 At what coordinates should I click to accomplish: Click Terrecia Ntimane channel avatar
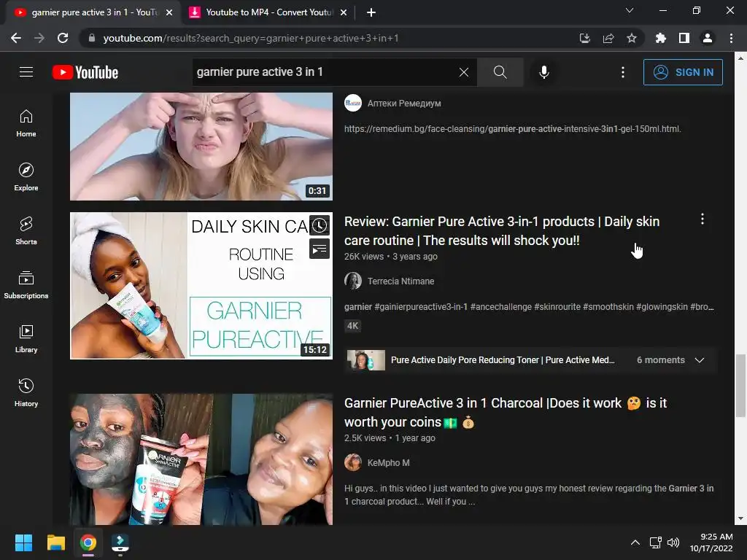point(353,281)
